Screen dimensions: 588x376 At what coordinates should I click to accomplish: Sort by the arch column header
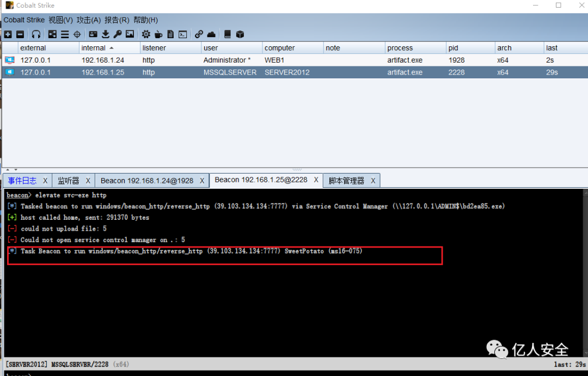519,48
